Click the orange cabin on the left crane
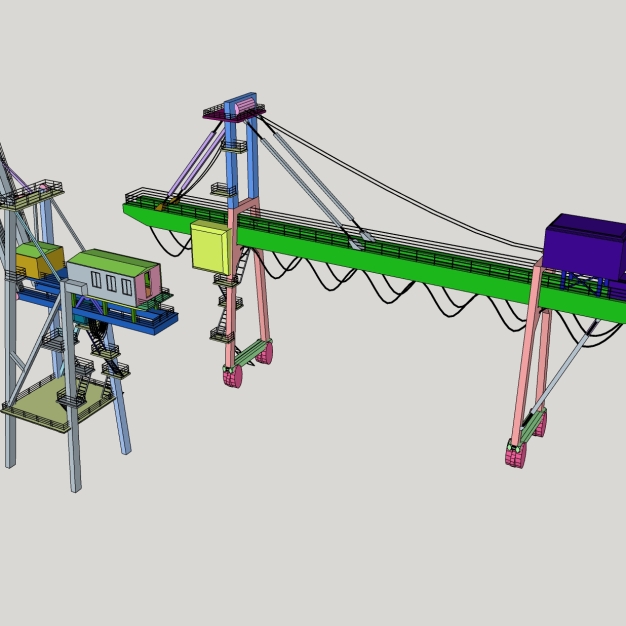Viewport: 626px width, 626px height. pyautogui.click(x=37, y=264)
